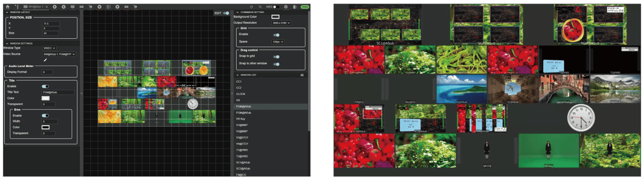Viewport: 644px width, 180px height.
Task: Open the Output Resolution dropdown
Action: tap(281, 23)
